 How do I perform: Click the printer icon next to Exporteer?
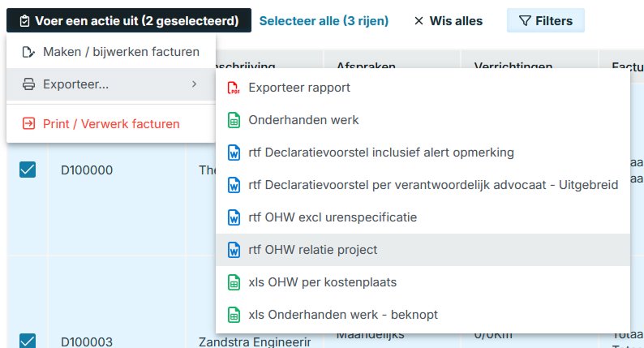[28, 84]
